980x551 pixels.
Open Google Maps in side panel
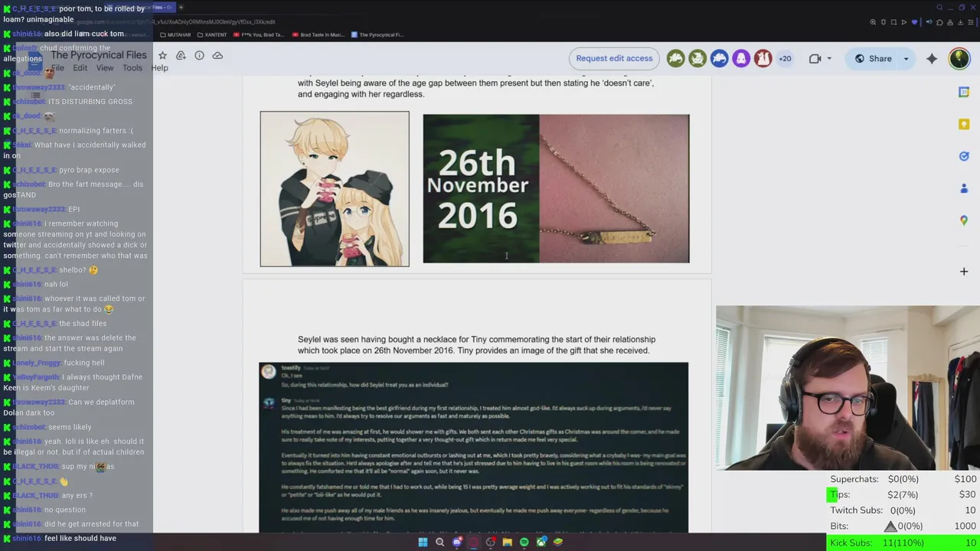point(964,220)
